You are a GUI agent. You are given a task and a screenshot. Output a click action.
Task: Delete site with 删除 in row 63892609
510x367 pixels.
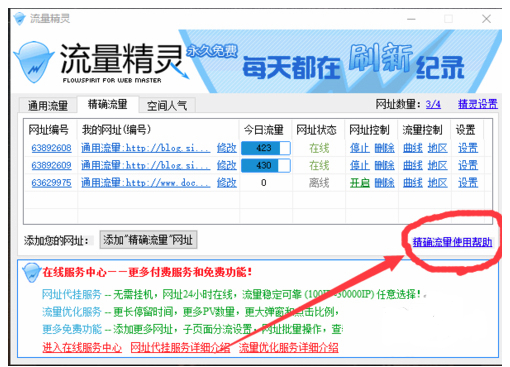pos(384,165)
